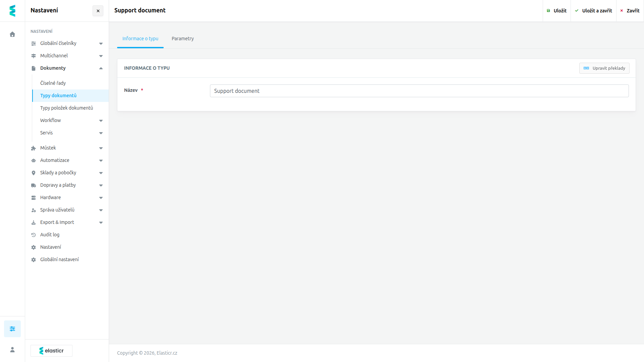Click the Elasticr logo at top left
Viewport: 644px width, 362px height.
[x=12, y=11]
